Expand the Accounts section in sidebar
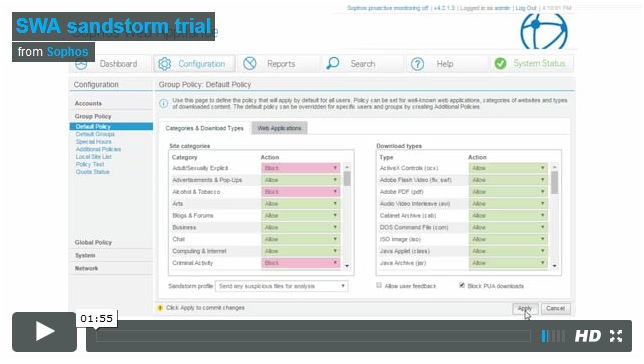644x364 pixels. pos(88,104)
